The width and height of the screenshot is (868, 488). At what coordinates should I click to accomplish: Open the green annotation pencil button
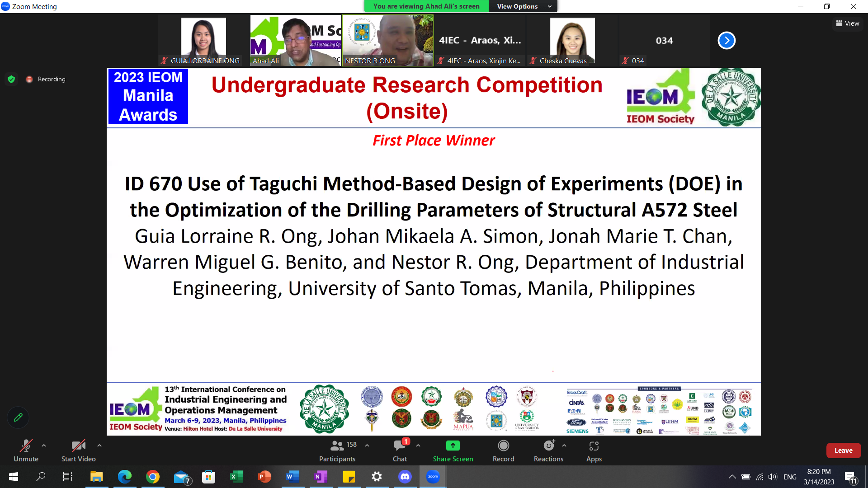(18, 417)
